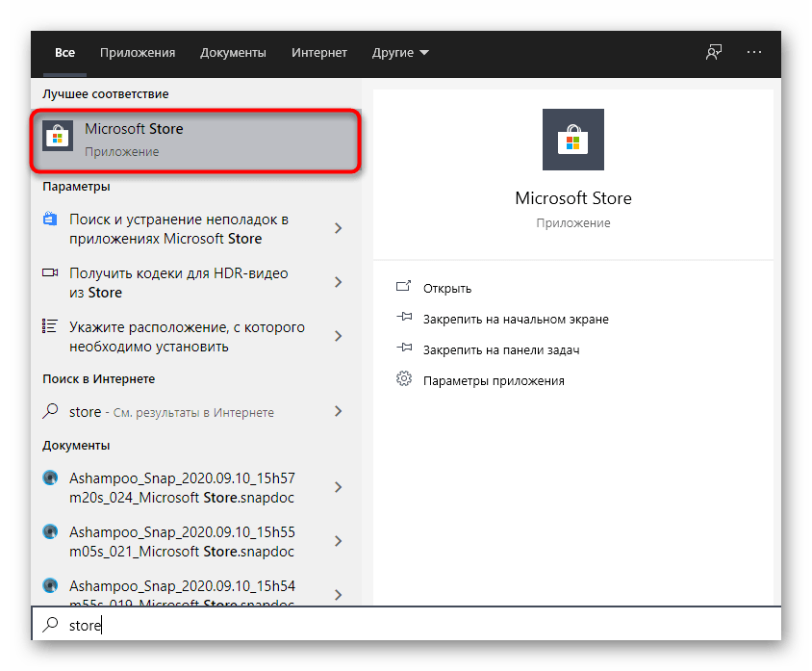
Task: Switch to the 'Документы' tab
Action: (233, 53)
